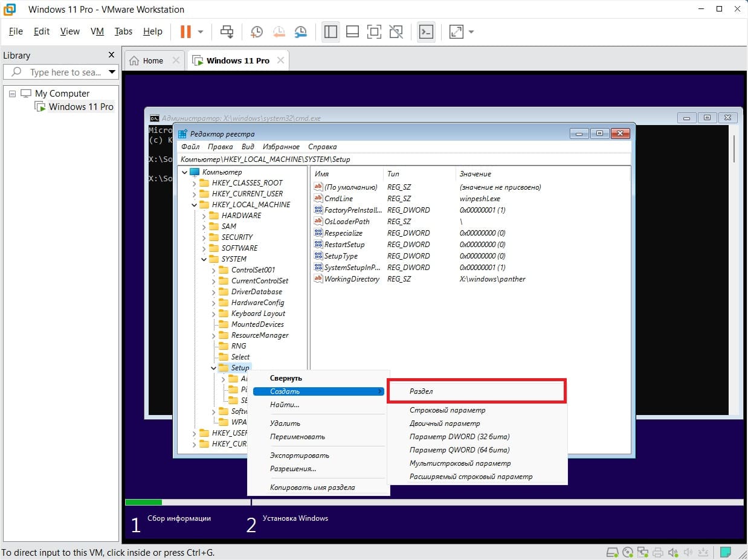Click the CmdLine string value icon
This screenshot has height=560, width=748.
coord(318,198)
